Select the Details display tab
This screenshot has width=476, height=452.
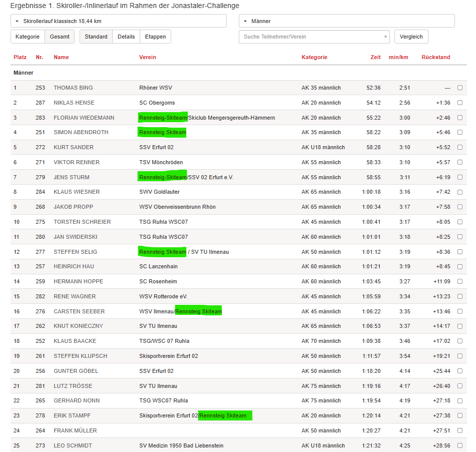(126, 37)
